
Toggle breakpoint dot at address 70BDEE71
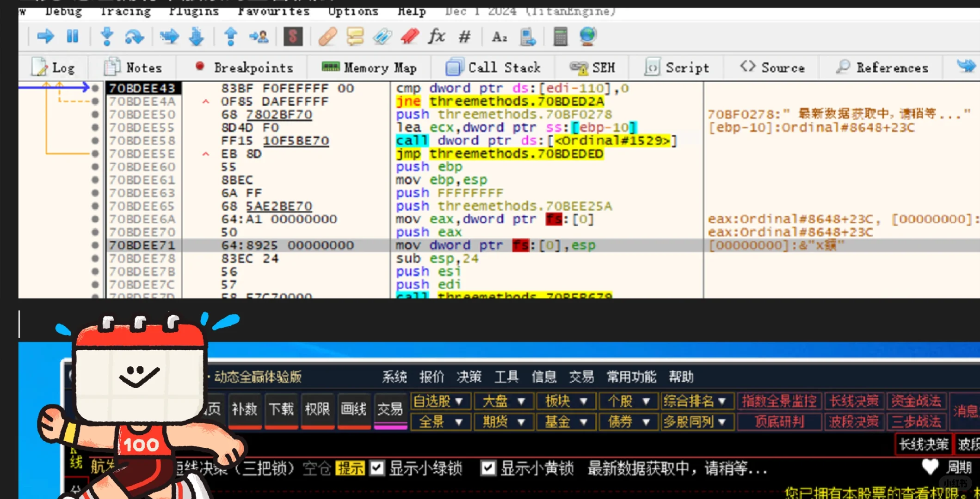95,245
